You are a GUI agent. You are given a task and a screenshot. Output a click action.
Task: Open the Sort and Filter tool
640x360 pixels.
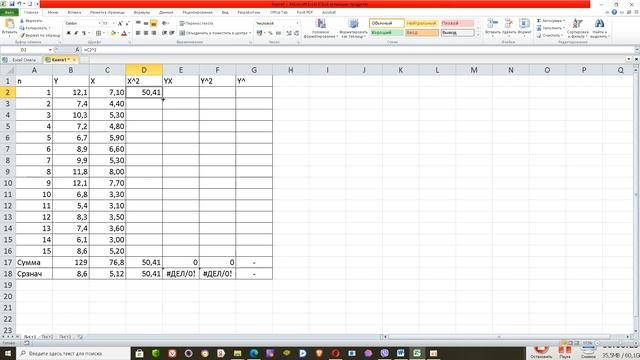pos(578,28)
